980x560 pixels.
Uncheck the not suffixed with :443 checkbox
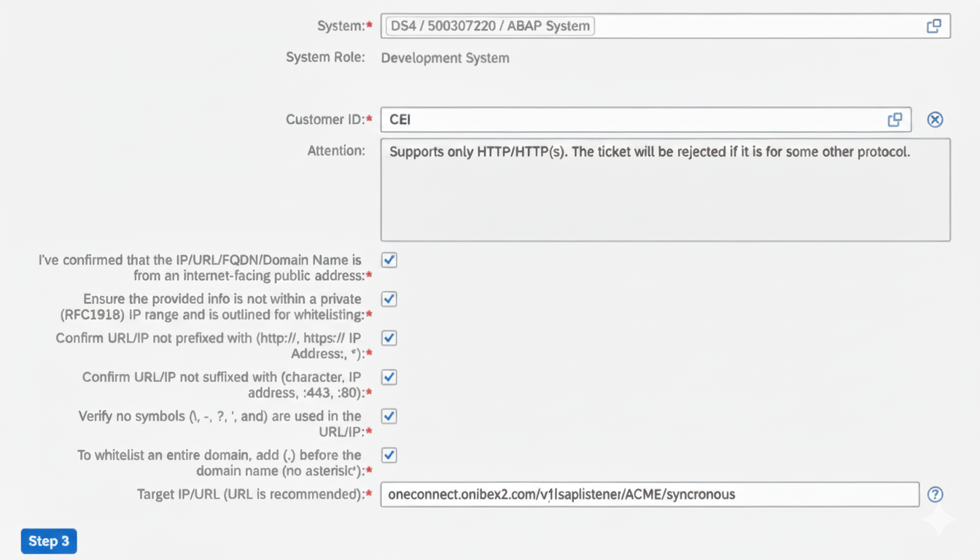click(x=389, y=377)
